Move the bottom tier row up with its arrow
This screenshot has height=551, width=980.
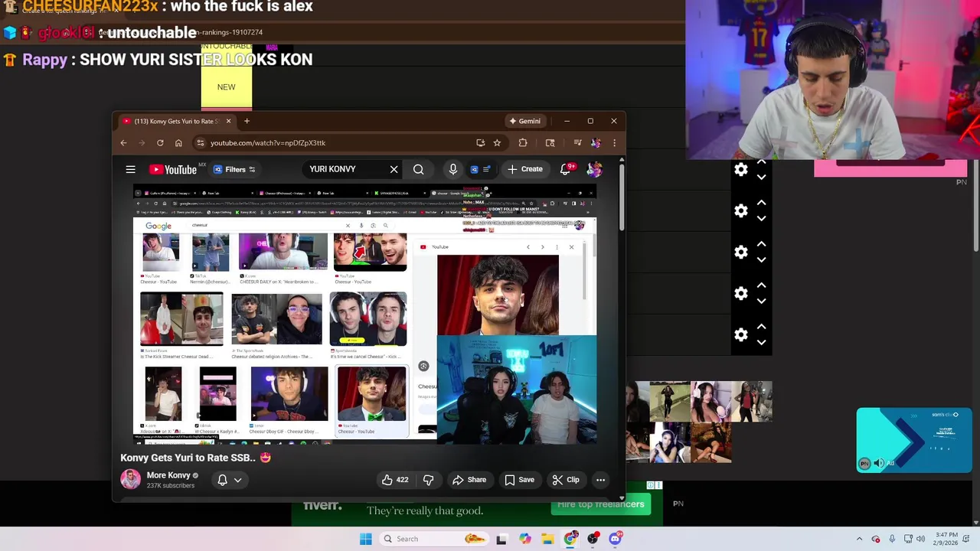pos(761,327)
